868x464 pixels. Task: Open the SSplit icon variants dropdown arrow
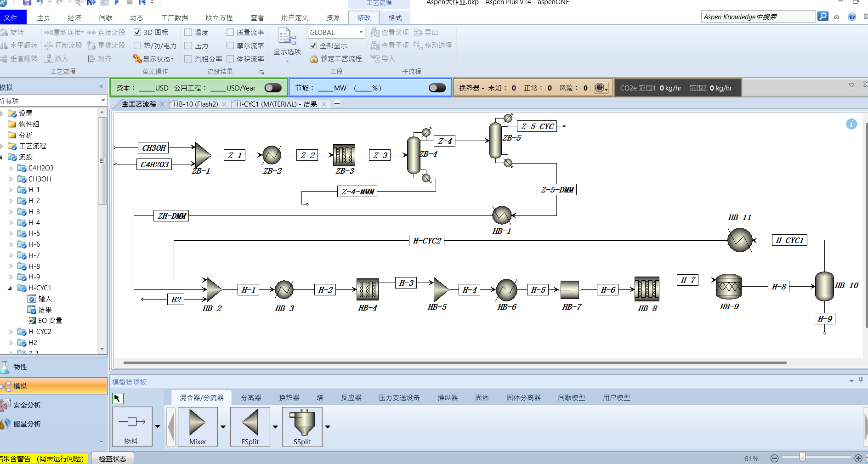pyautogui.click(x=328, y=427)
